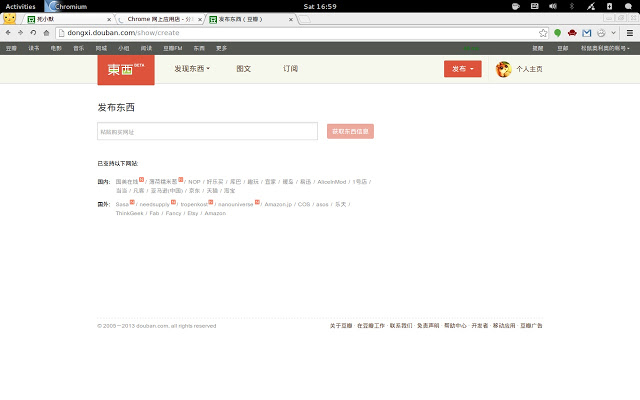Screen dimensions: 640x400
Task: Expand the 发现东西 dropdown menu
Action: tap(192, 69)
